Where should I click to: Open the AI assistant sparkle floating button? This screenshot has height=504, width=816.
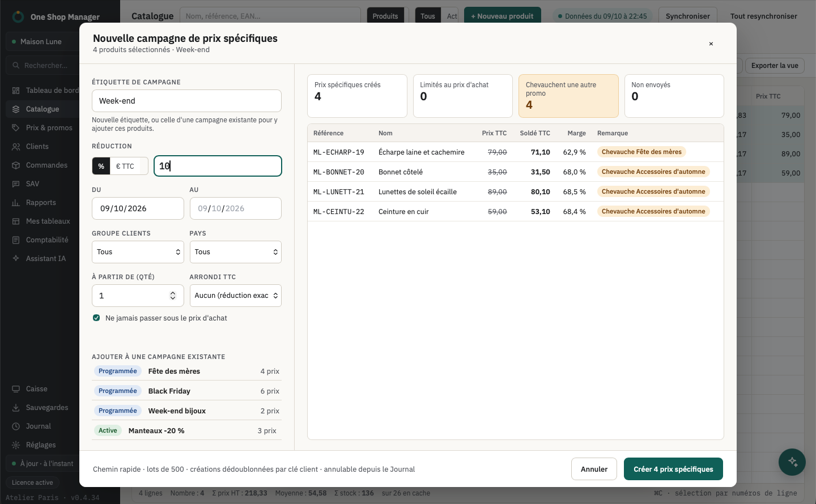point(792,462)
